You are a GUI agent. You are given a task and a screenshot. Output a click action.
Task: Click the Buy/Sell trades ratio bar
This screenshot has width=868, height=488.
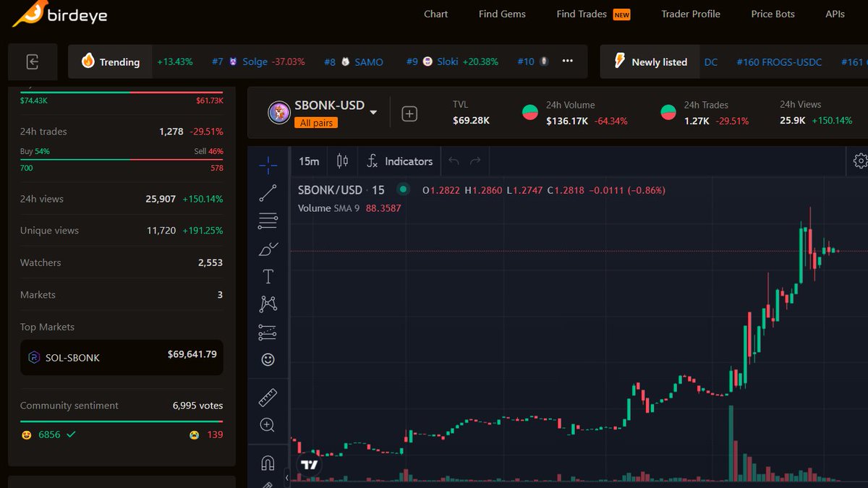pyautogui.click(x=122, y=160)
